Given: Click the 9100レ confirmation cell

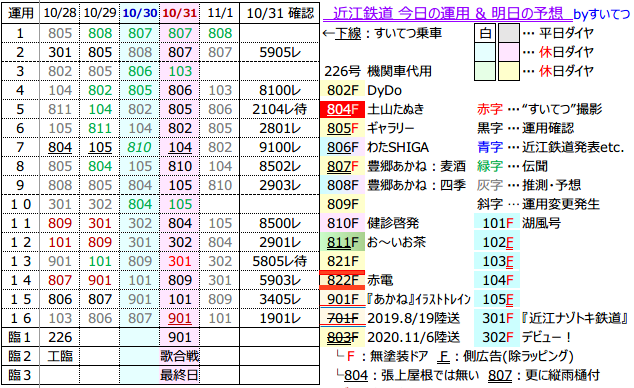Looking at the screenshot, I should tap(280, 147).
